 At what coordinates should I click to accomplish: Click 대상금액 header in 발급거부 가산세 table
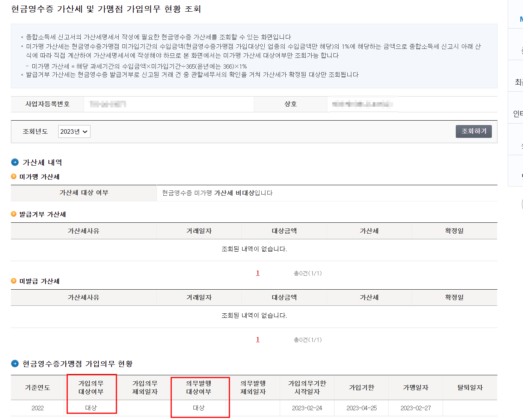pos(284,231)
